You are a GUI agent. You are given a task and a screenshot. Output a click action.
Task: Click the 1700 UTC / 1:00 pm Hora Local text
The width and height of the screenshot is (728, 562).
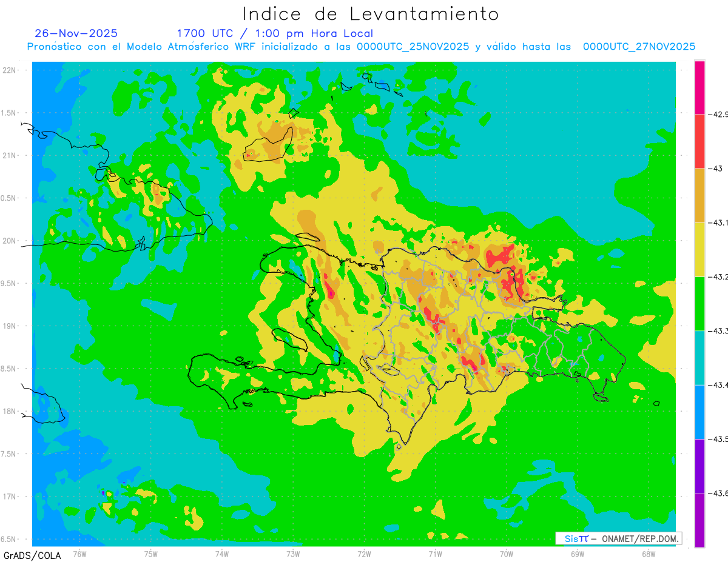(275, 33)
